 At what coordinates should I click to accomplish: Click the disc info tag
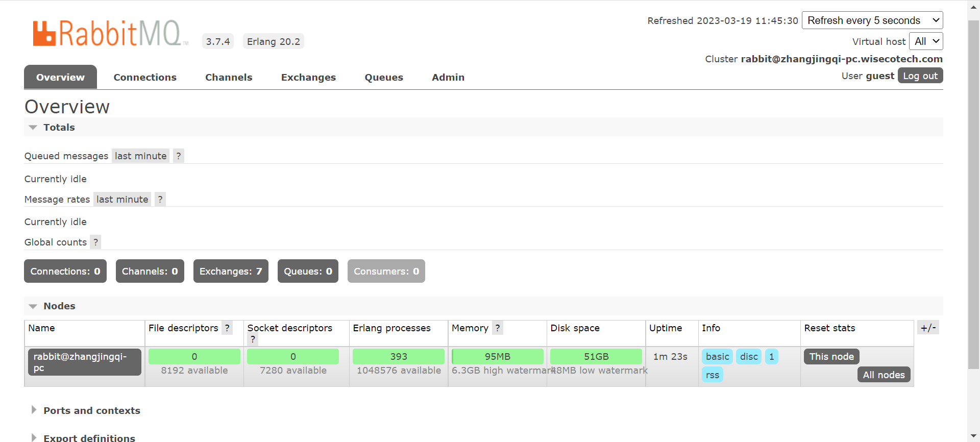pyautogui.click(x=749, y=356)
